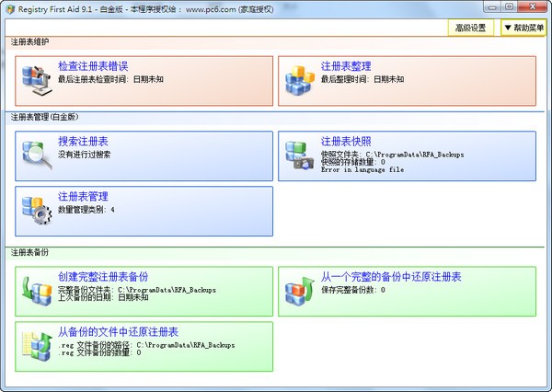This screenshot has height=392, width=552.
Task: Click the restore from full backup icon
Action: pos(300,291)
